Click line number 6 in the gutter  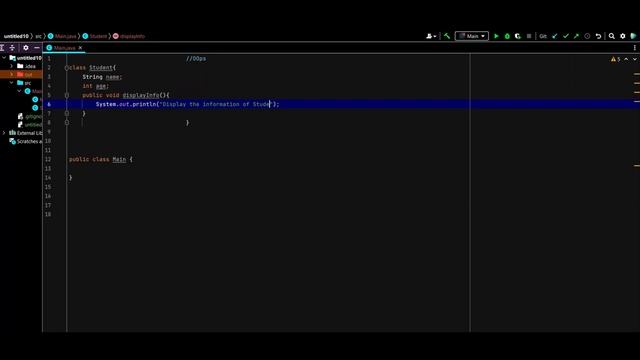click(49, 104)
